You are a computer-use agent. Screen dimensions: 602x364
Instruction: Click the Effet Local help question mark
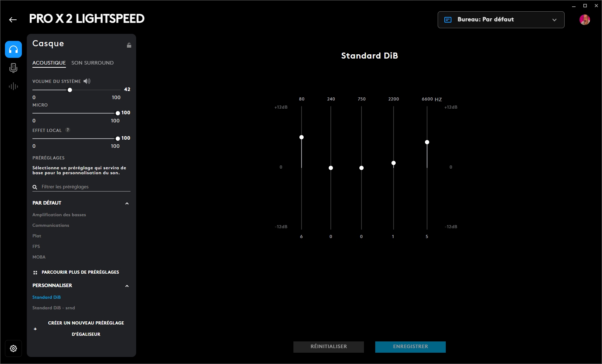[x=68, y=130]
